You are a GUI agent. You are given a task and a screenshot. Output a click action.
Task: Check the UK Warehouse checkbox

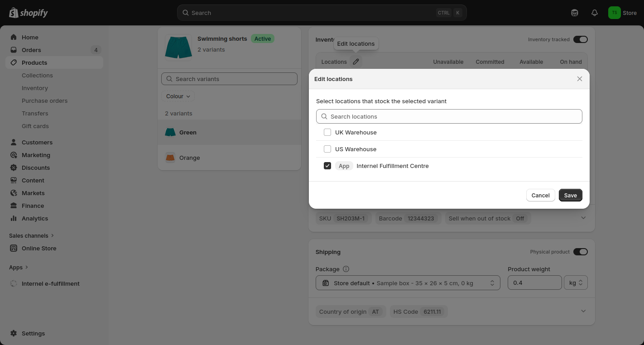point(327,132)
